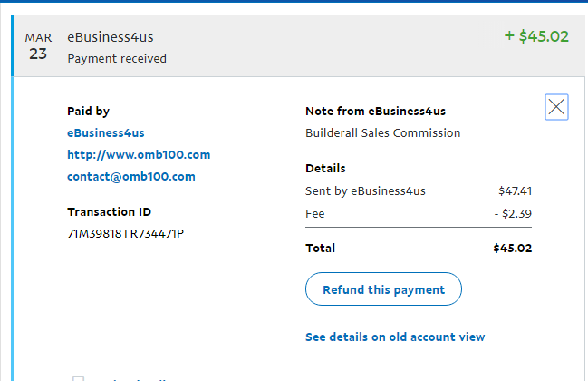
Task: Click the Builderall Sales Commission note
Action: pos(383,132)
